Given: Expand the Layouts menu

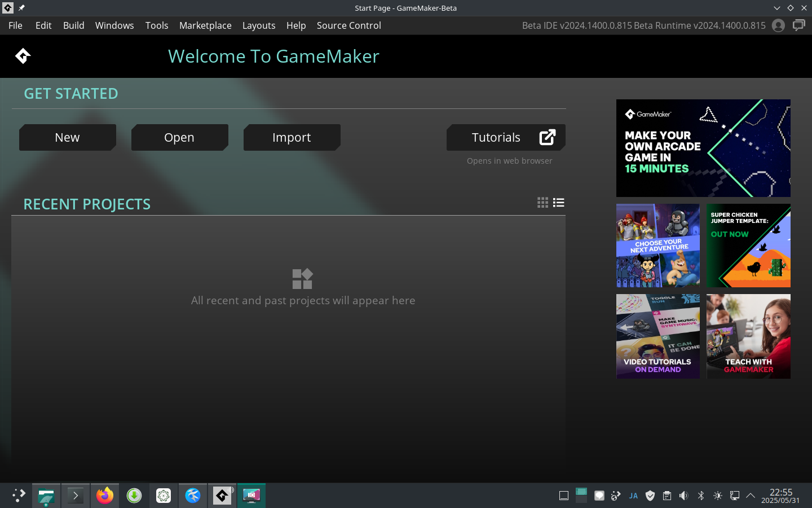Looking at the screenshot, I should [x=258, y=25].
